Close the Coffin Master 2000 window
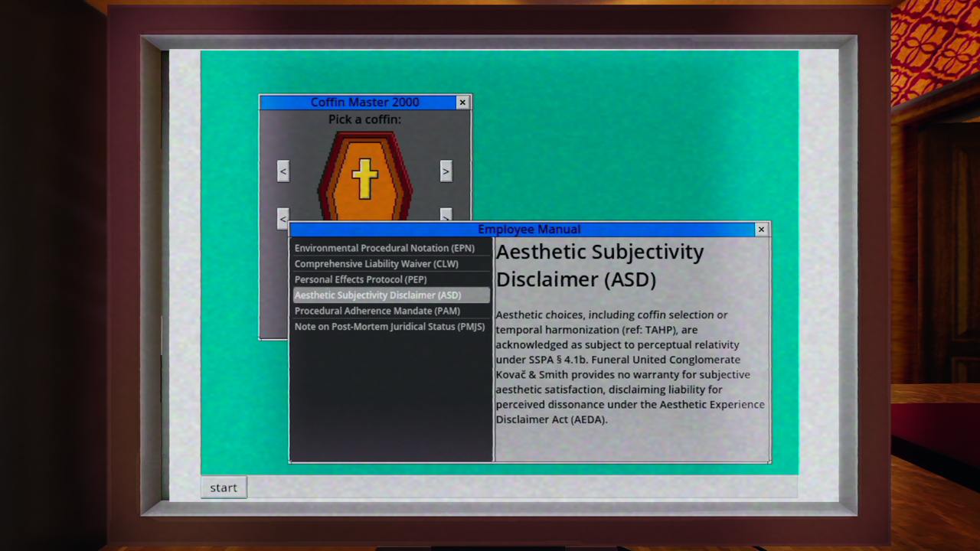 click(462, 102)
